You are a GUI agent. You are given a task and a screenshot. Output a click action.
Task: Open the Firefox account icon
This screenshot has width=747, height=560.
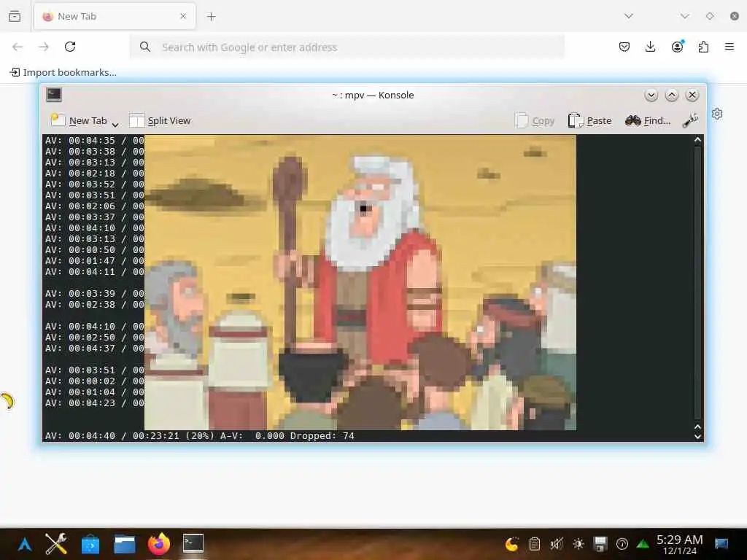coord(677,46)
